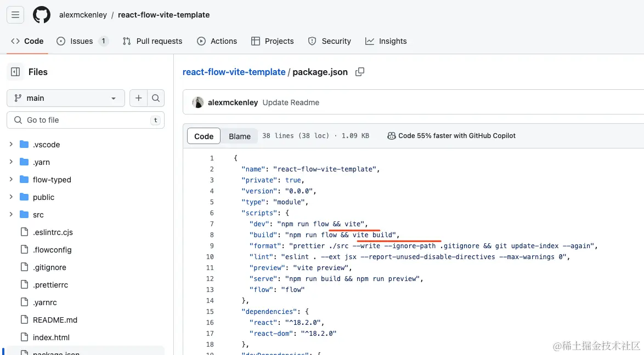The width and height of the screenshot is (644, 355).
Task: Expand the src folder chevron
Action: coord(11,215)
